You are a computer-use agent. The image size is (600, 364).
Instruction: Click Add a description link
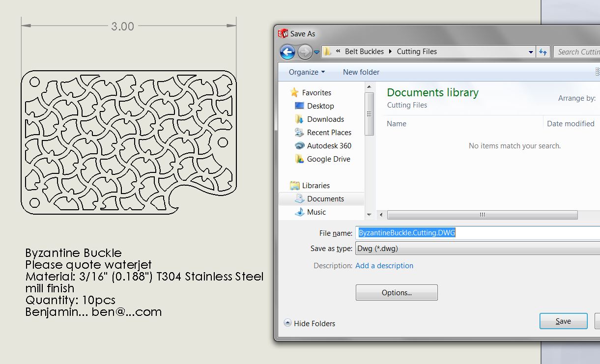[384, 266]
